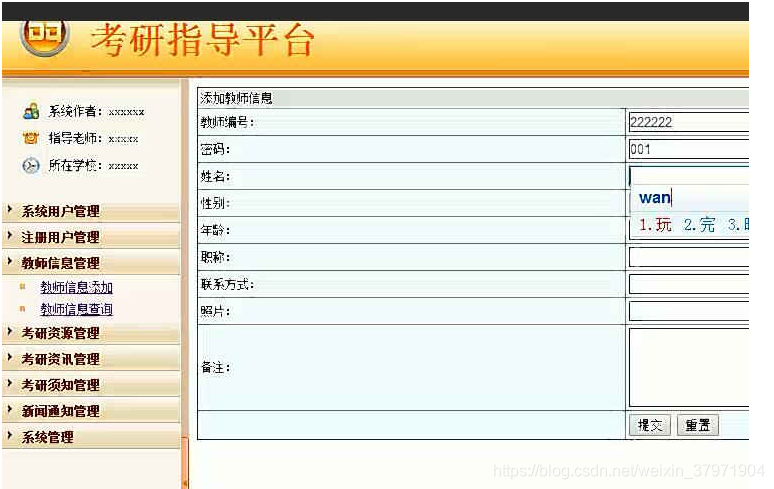Focus the 教师编号 field containing 222222
Viewport: 774px width, 489px height.
tap(689, 122)
